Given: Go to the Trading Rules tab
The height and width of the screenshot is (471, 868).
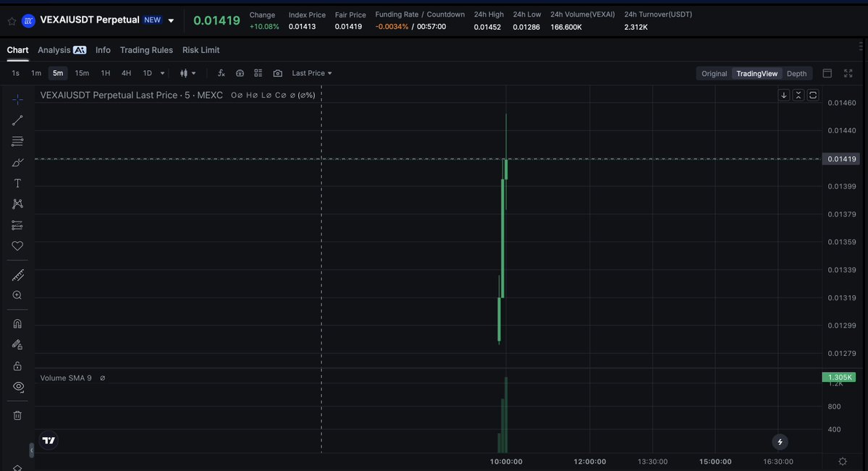Looking at the screenshot, I should point(146,50).
